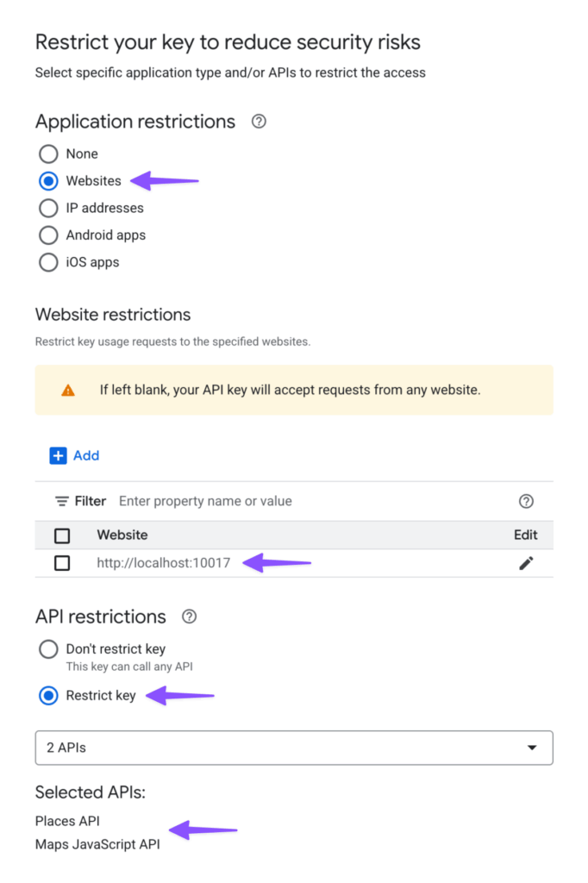The image size is (588, 883).
Task: Select the Restrict key option
Action: (x=49, y=695)
